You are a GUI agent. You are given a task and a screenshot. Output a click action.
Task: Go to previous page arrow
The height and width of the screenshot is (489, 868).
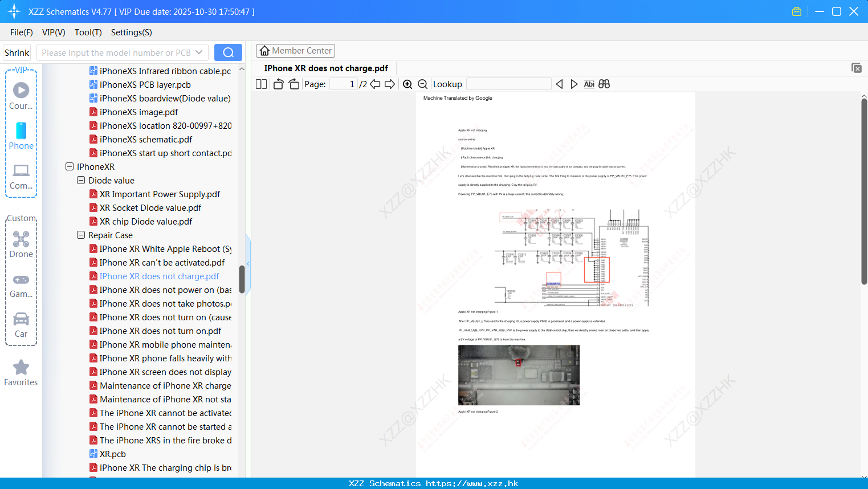375,84
